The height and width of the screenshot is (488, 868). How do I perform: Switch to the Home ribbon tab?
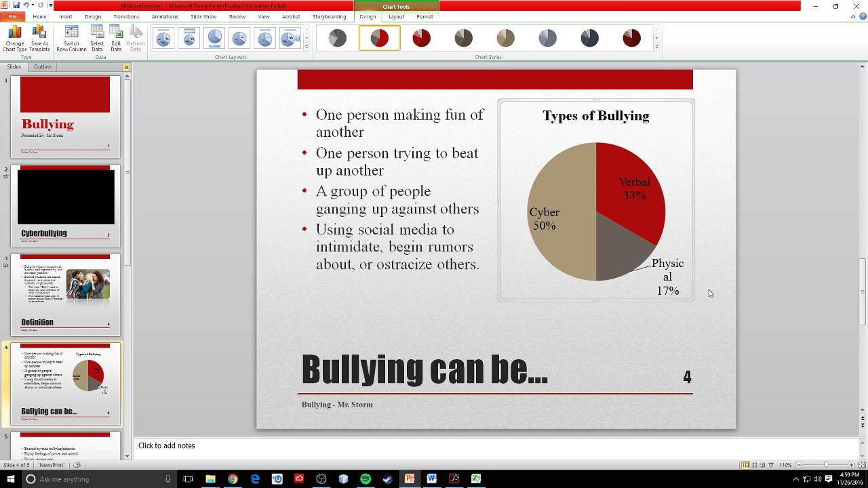(x=39, y=16)
